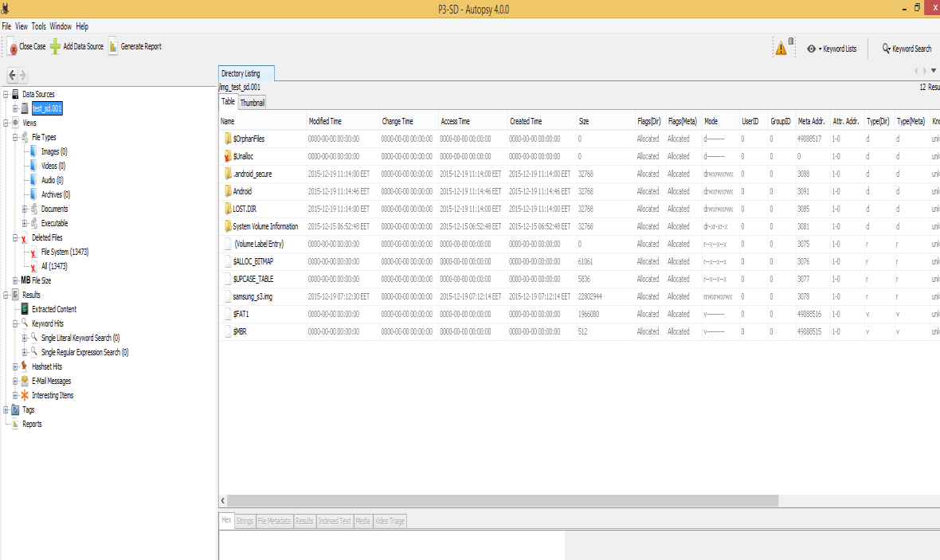Click the E-Mail Messages envelope icon
The image size is (940, 560).
pos(25,381)
